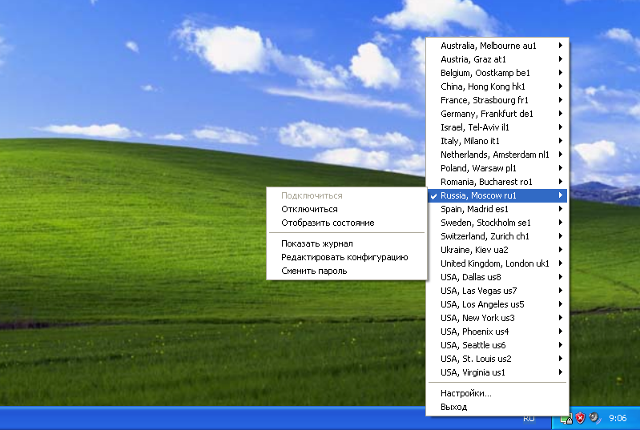Open the USA, Seattle us6 entry
Image resolution: width=640 pixels, height=430 pixels.
pyautogui.click(x=497, y=345)
